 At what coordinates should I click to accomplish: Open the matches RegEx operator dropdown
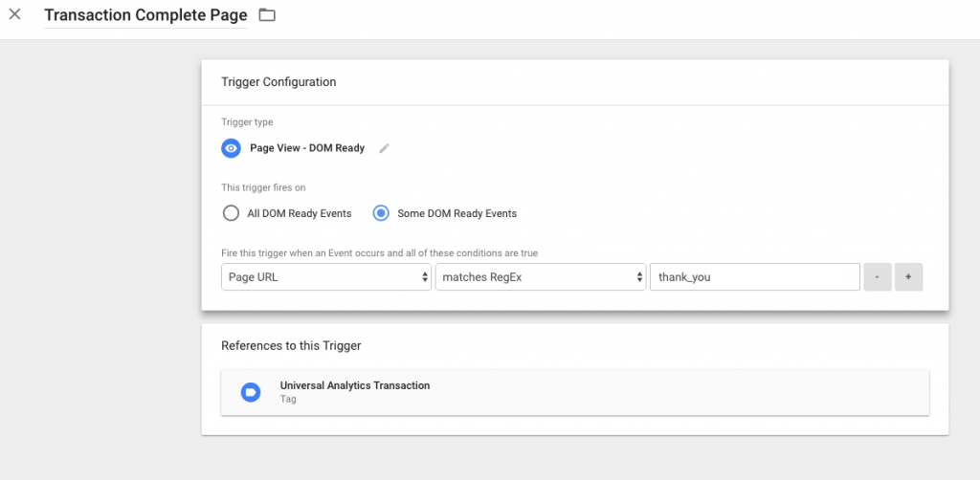tap(541, 277)
